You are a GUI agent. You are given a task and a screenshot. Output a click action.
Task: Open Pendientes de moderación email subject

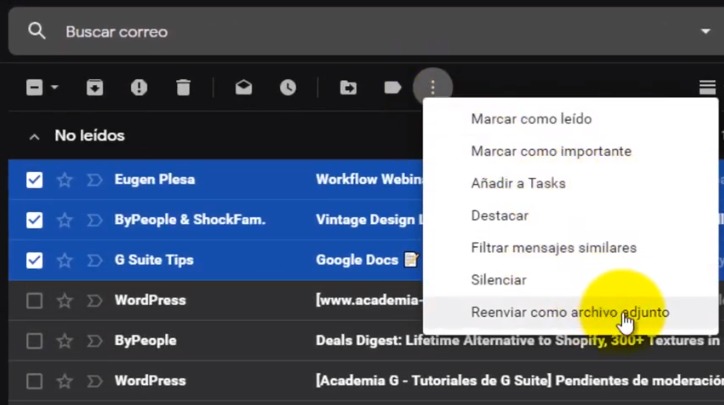pyautogui.click(x=519, y=381)
